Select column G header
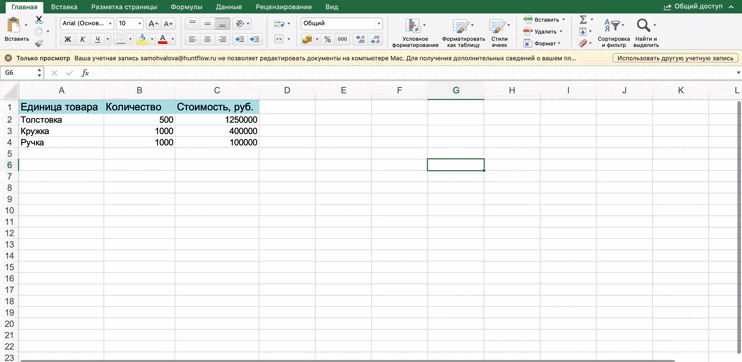Image resolution: width=742 pixels, height=362 pixels. coord(456,90)
